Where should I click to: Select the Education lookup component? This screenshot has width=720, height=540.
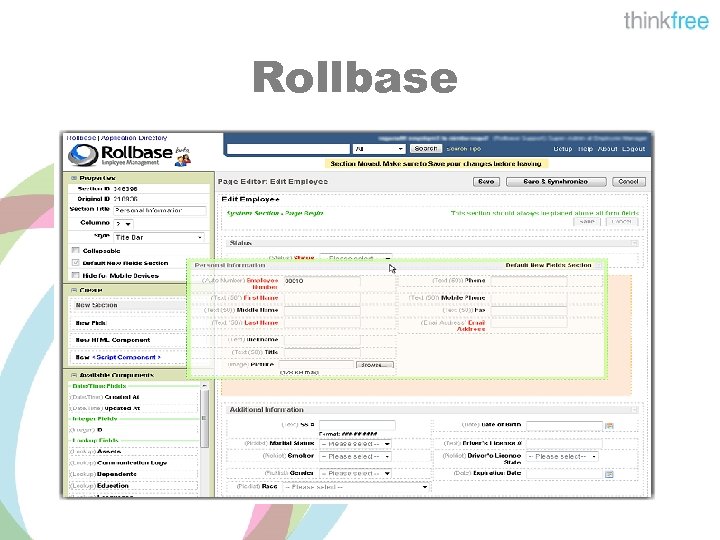click(133, 485)
